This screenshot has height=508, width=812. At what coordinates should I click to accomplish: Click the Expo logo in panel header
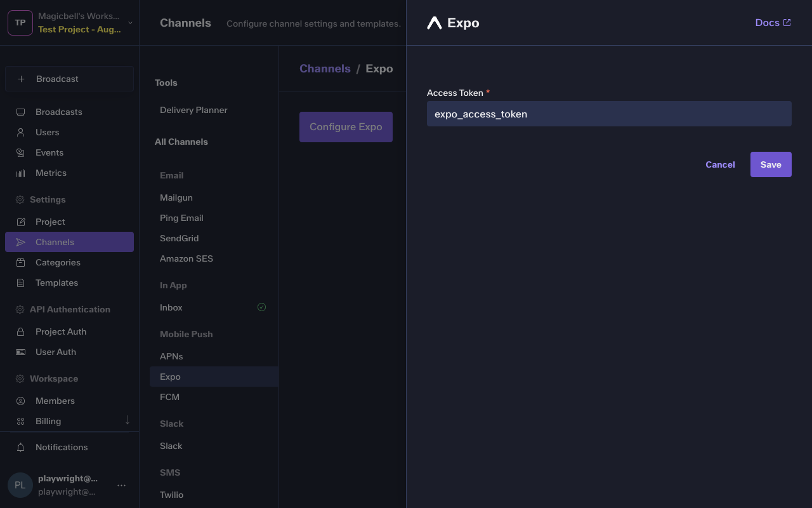(x=435, y=23)
